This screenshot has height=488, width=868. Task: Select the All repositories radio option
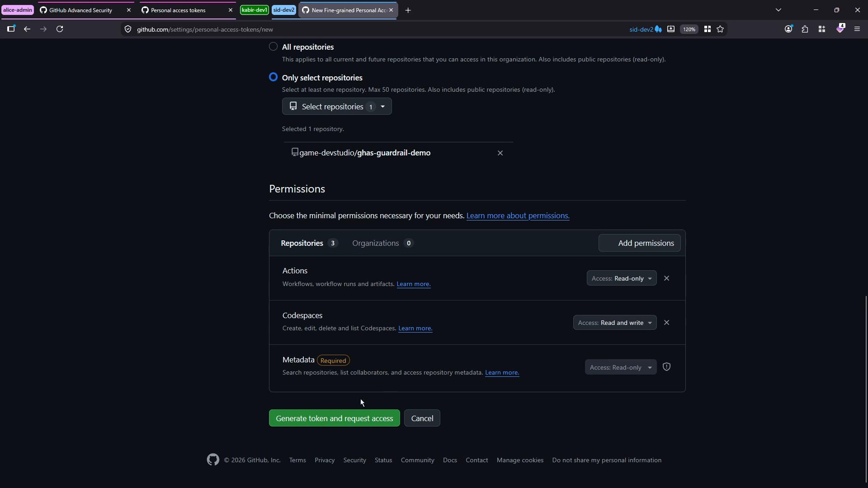273,47
